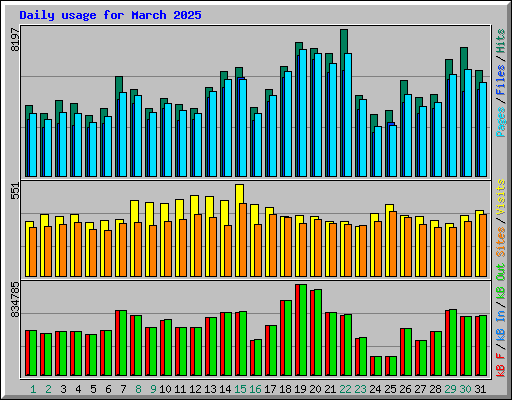Select day label 9 on the axis
512x400 pixels.
click(x=153, y=389)
